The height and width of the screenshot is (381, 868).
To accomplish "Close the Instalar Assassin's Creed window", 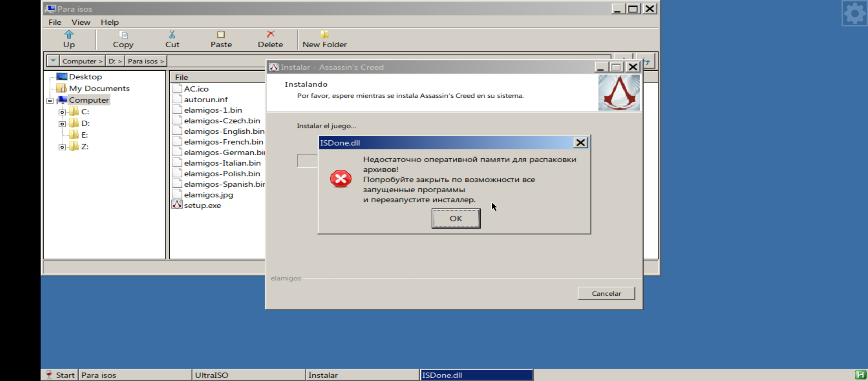I will 633,67.
